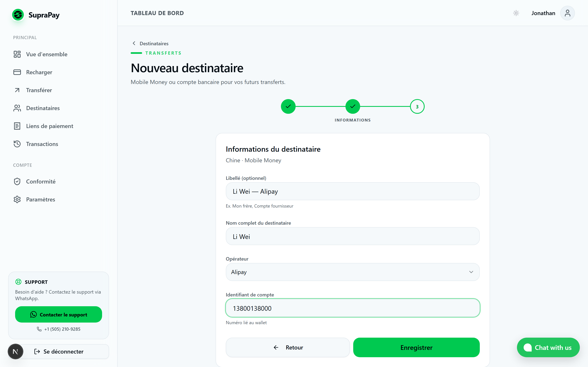Toggle light/dark theme sun icon
This screenshot has width=588, height=367.
tap(516, 13)
